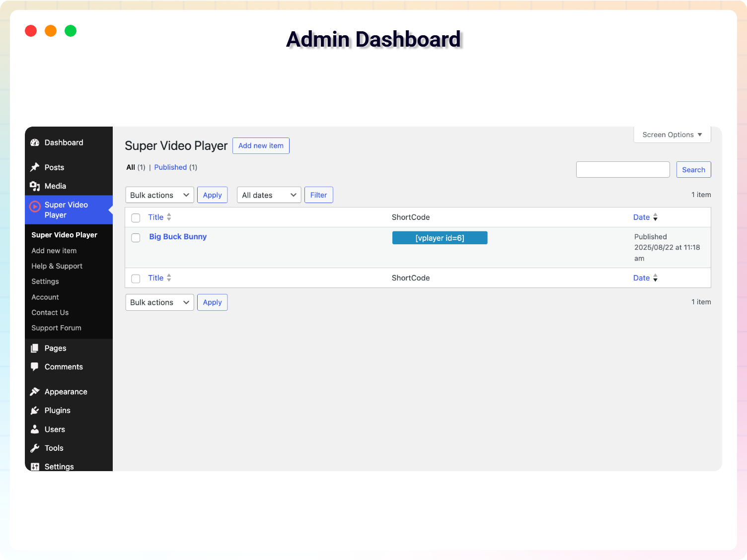Expand the All dates filter dropdown
Screen dimensions: 747x560
(269, 195)
